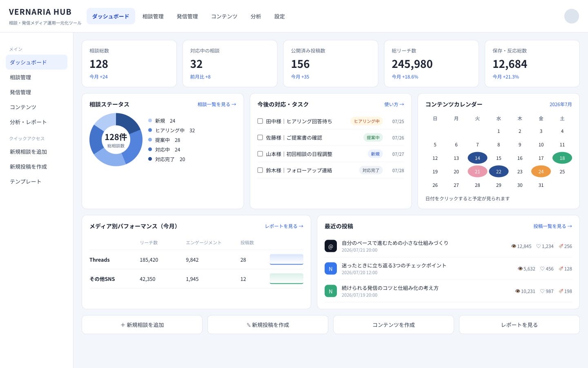The image size is (588, 368).
Task: Click 新規投稿を作成 in the sidebar quick access
Action: tap(36, 166)
